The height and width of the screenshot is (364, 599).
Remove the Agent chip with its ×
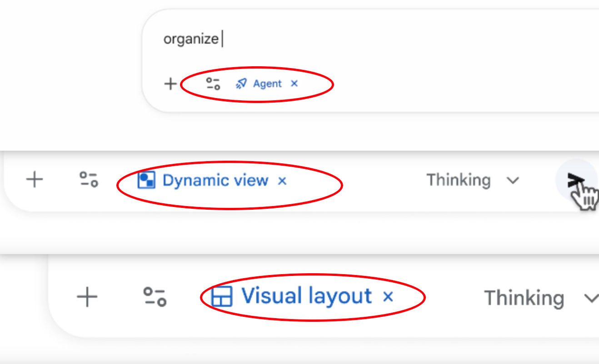click(294, 84)
